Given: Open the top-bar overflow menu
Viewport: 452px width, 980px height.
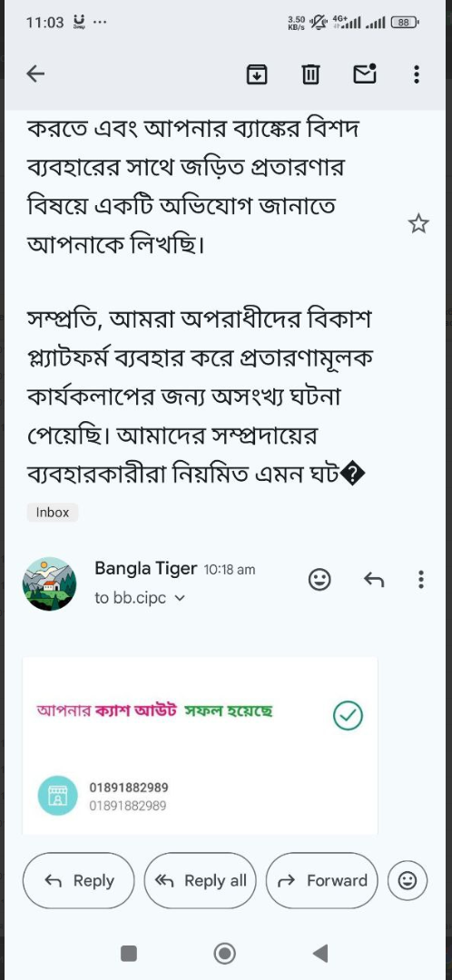Looking at the screenshot, I should click(417, 74).
